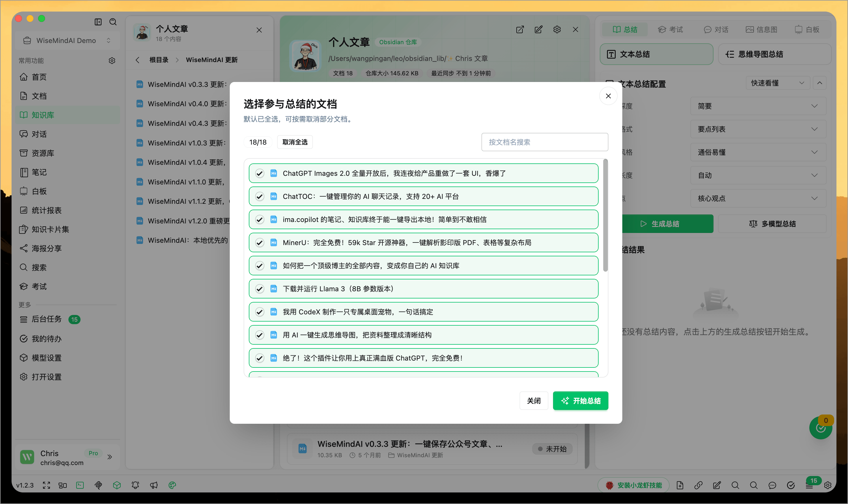This screenshot has width=848, height=504.
Task: Focus the 按文档名搜索 search field
Action: pos(545,142)
